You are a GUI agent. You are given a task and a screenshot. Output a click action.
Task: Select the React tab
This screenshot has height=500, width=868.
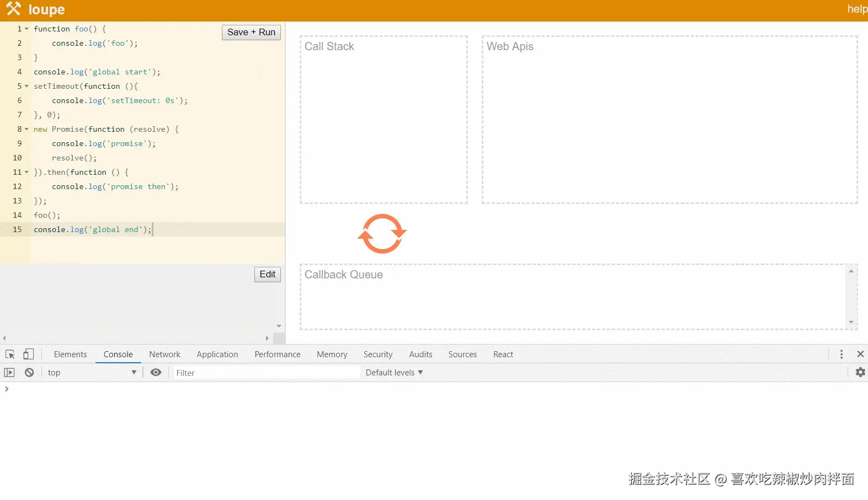[x=503, y=354]
